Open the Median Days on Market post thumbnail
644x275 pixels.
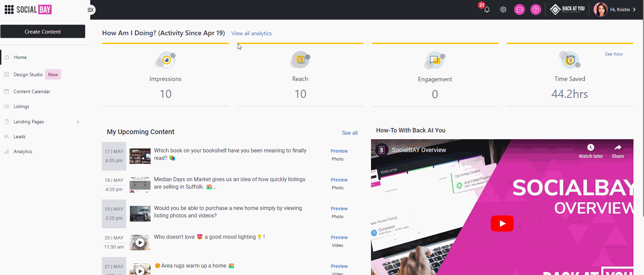coord(140,185)
